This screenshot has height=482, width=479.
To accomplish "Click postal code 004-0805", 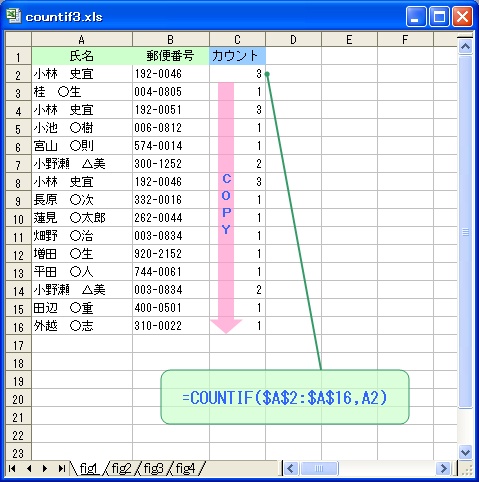I will point(171,92).
